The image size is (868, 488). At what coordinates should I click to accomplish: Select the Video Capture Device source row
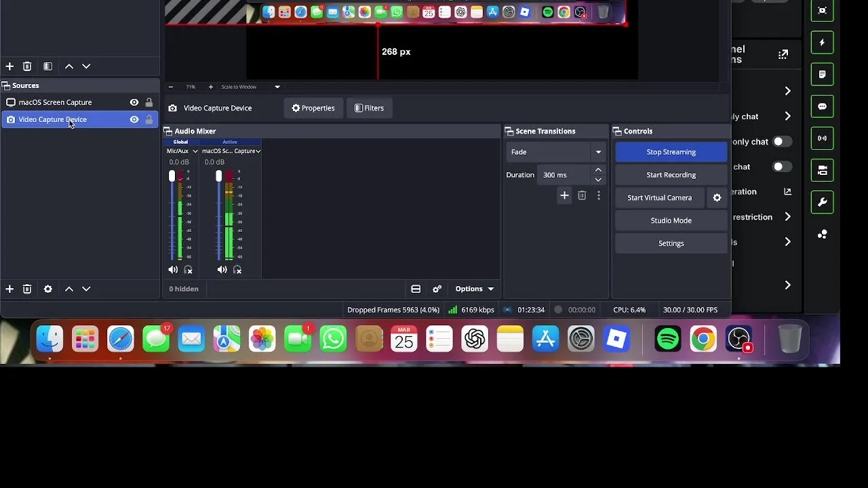tap(79, 119)
